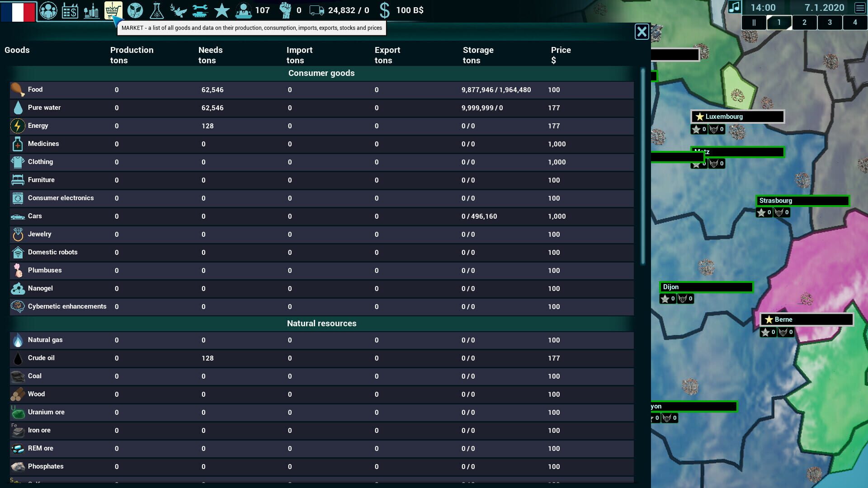Toggle the music note button
The image size is (868, 488).
click(735, 7)
